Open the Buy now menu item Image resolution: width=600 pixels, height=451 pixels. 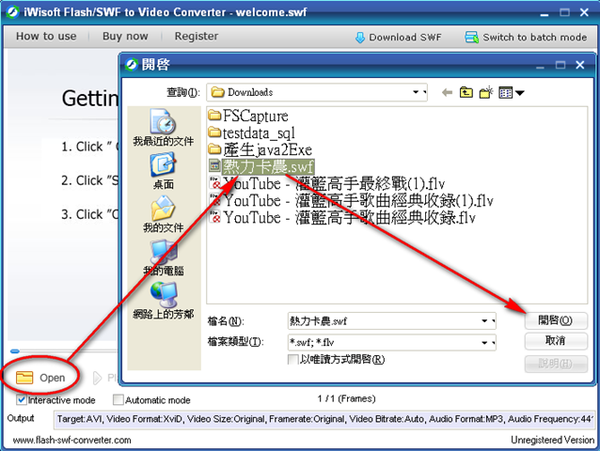125,36
